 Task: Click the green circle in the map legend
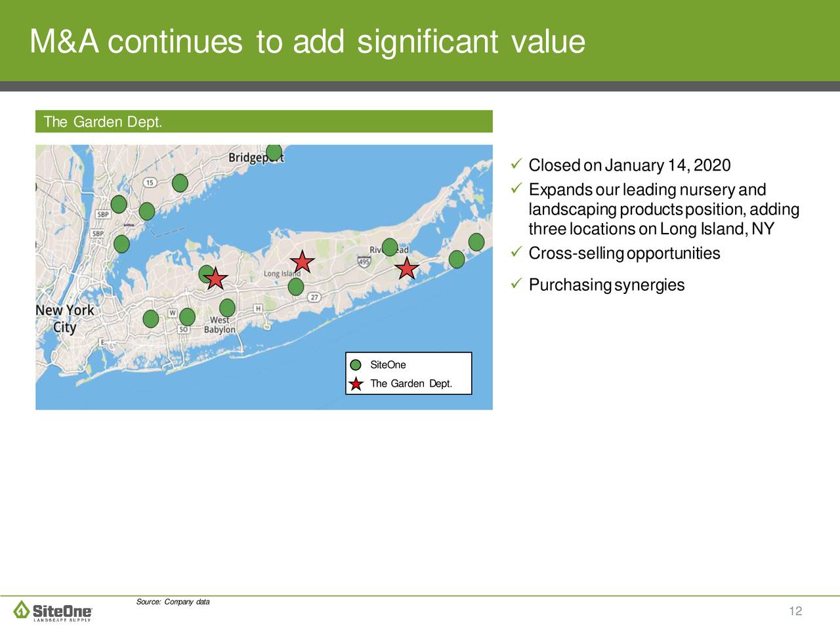click(356, 366)
